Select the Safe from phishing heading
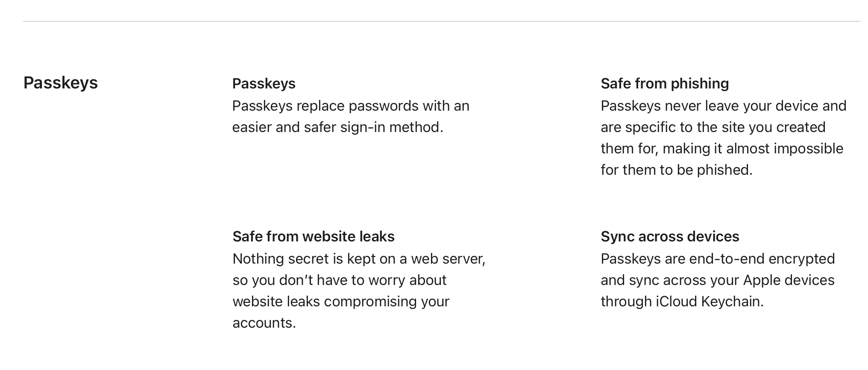The width and height of the screenshot is (868, 370). 665,83
